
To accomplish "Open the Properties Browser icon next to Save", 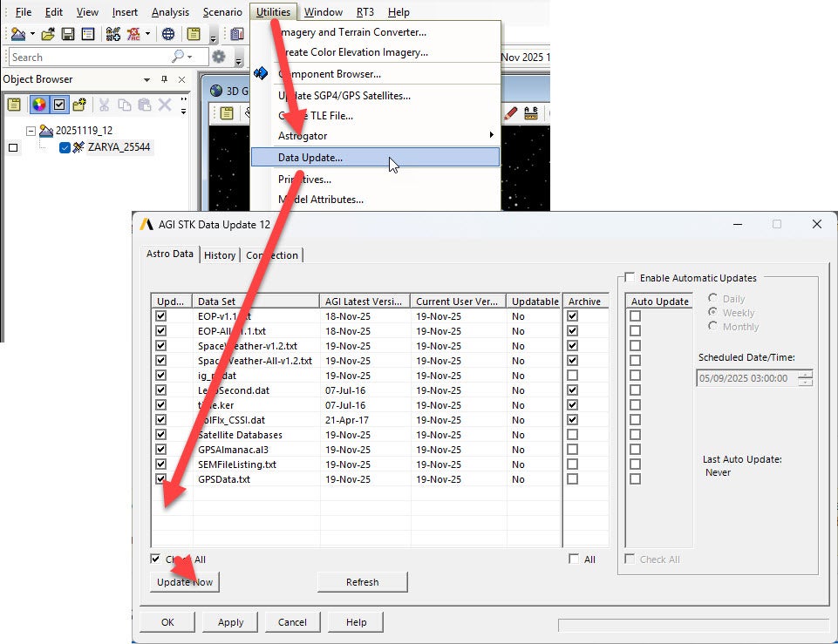I will (88, 34).
